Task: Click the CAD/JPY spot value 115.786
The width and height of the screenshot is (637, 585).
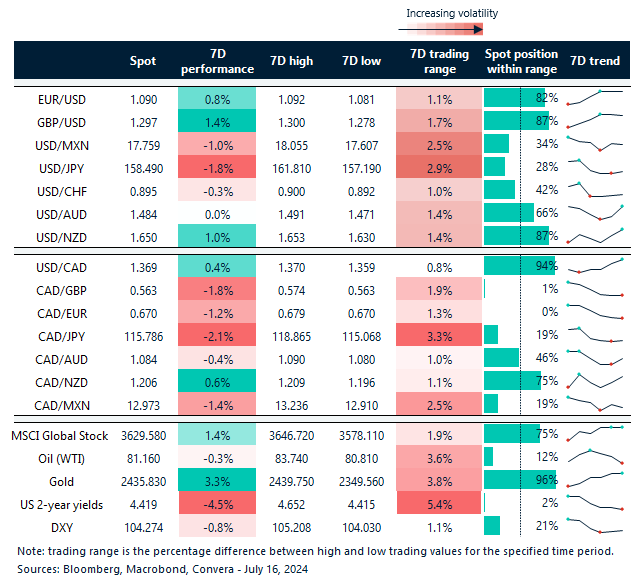Action: pos(144,334)
